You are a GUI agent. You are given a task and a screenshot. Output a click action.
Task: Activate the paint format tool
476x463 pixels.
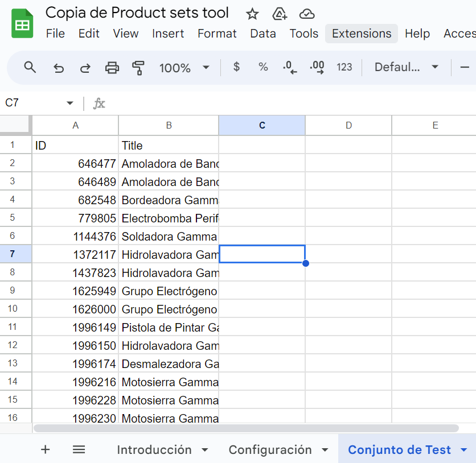pos(138,67)
